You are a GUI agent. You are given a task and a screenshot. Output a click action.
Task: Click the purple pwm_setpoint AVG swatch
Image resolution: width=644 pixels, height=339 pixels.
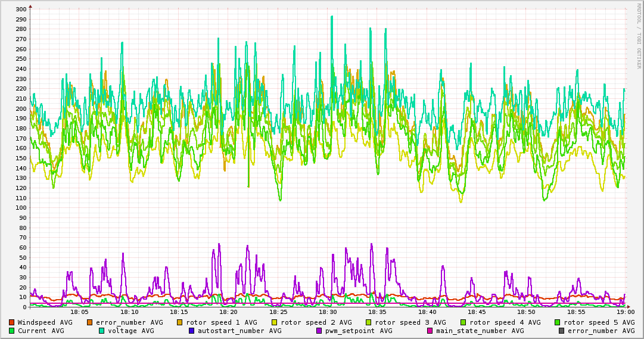click(x=319, y=331)
